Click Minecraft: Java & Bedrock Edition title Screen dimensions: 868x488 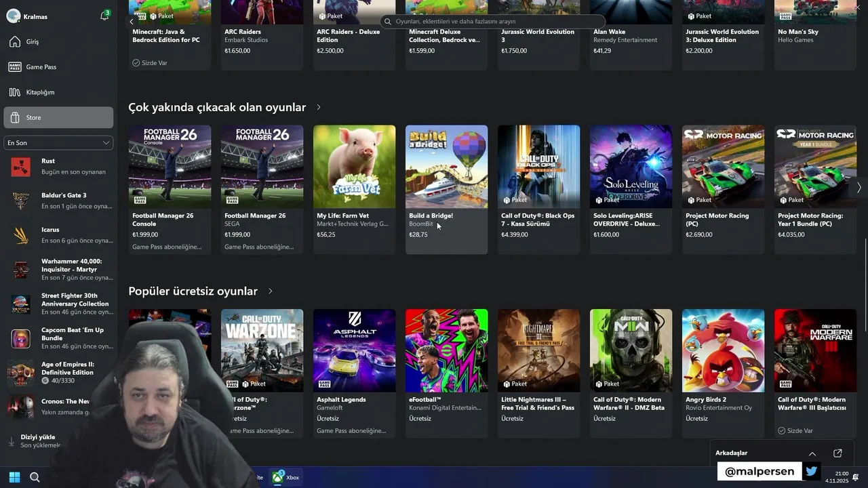tap(166, 36)
